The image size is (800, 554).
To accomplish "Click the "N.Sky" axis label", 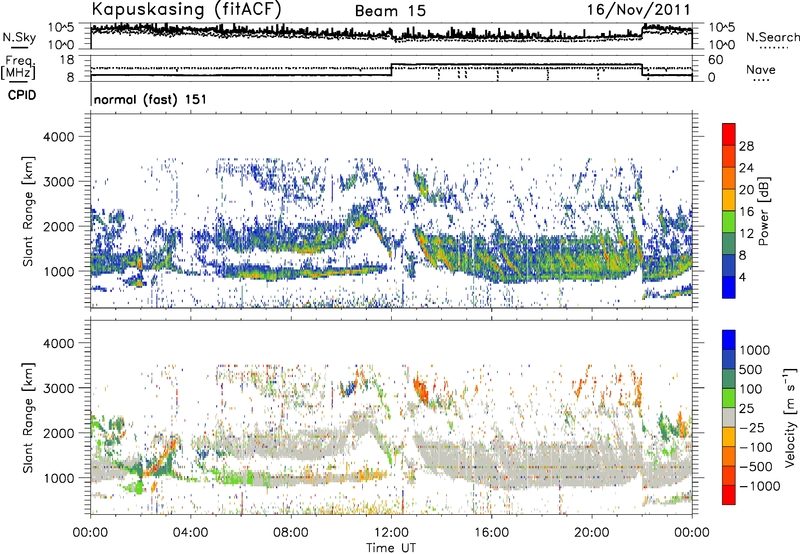I will [x=19, y=37].
